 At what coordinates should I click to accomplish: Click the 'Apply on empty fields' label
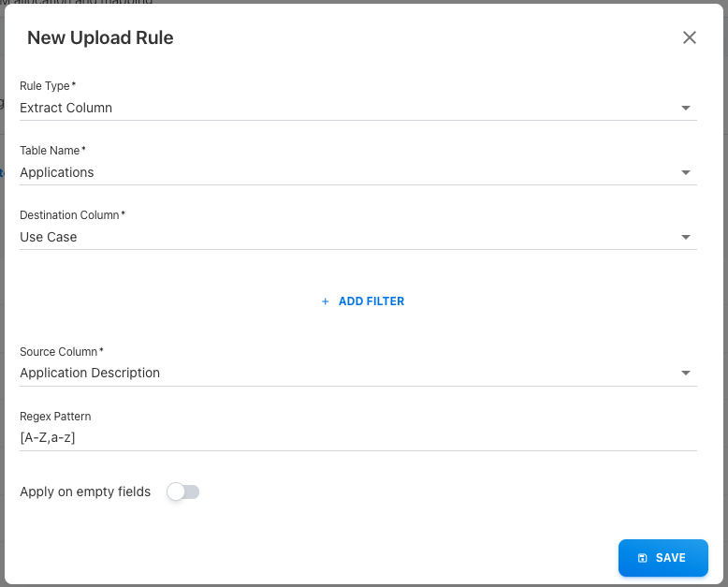[x=85, y=492]
